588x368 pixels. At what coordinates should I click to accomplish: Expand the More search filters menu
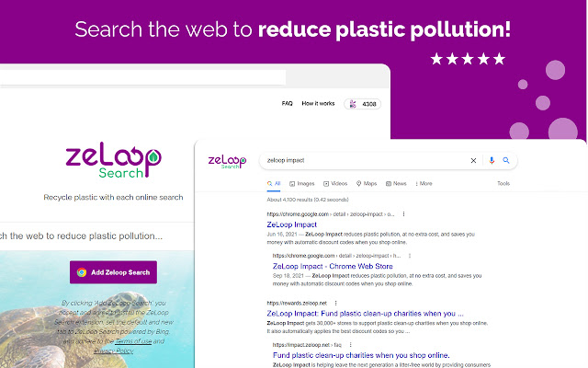(423, 183)
